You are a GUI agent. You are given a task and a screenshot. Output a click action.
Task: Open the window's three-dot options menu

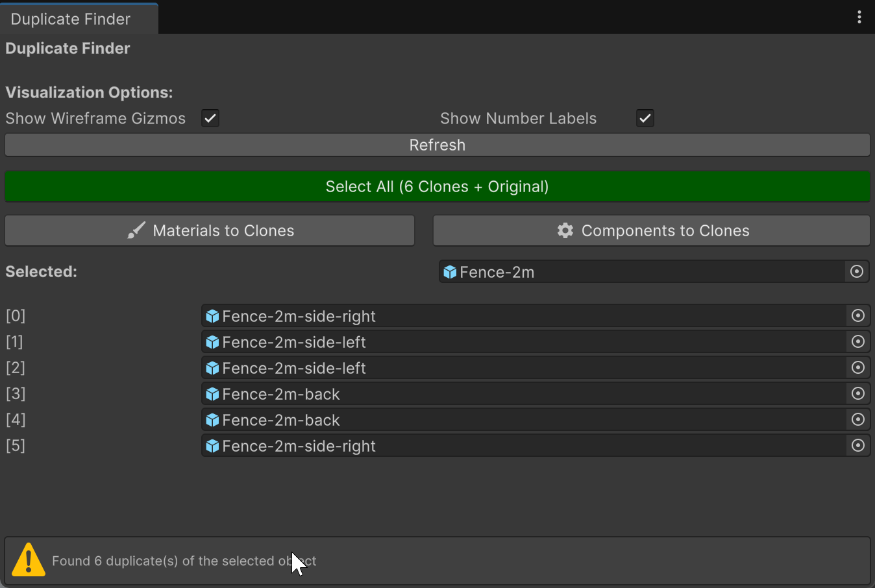859,18
